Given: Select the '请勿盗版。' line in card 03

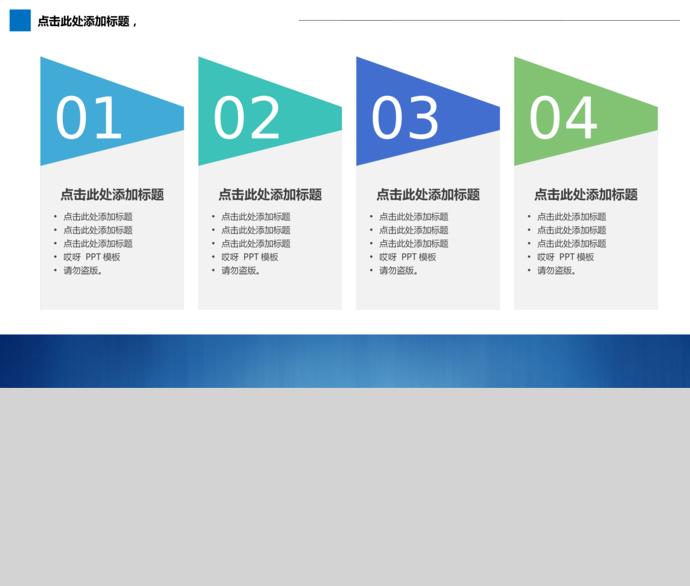Looking at the screenshot, I should click(x=399, y=271).
